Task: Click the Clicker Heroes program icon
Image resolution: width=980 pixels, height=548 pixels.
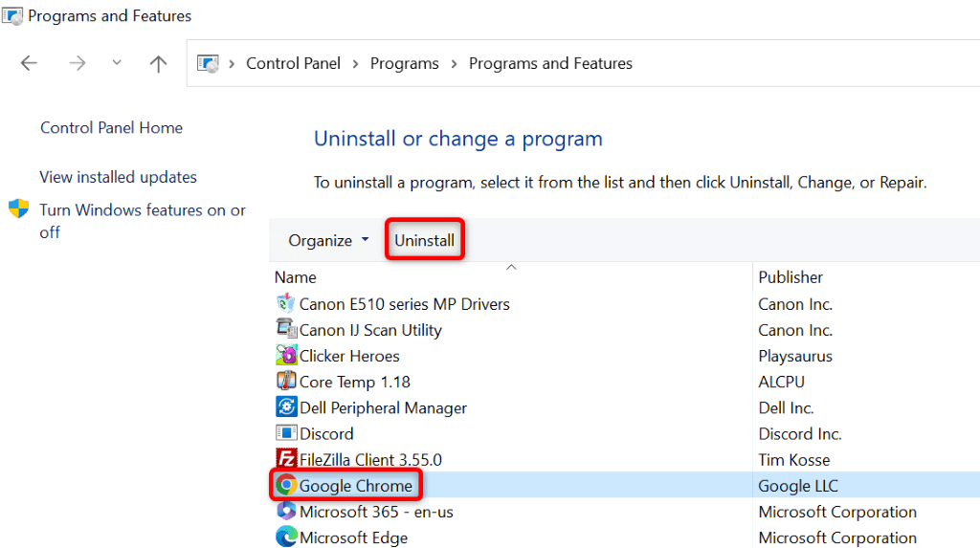Action: pyautogui.click(x=285, y=356)
